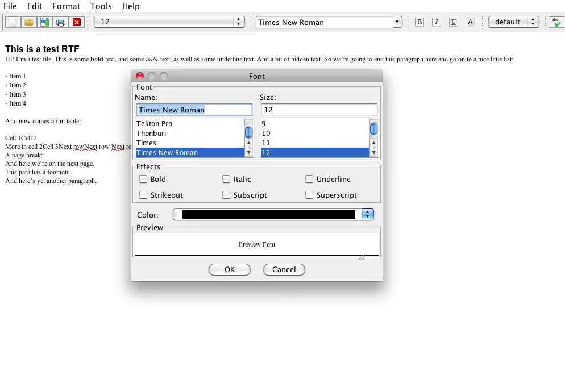
Task: Click the line And here's yet another paragraph.
Action: coord(51,181)
